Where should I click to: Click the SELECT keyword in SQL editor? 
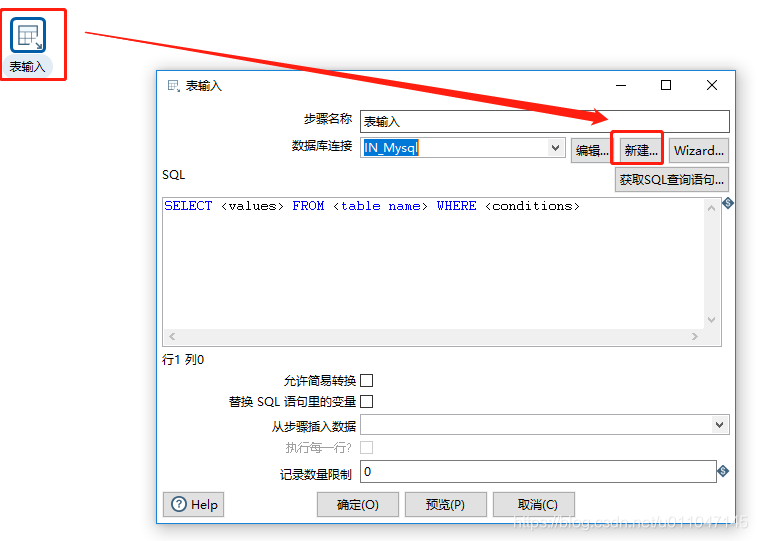188,206
